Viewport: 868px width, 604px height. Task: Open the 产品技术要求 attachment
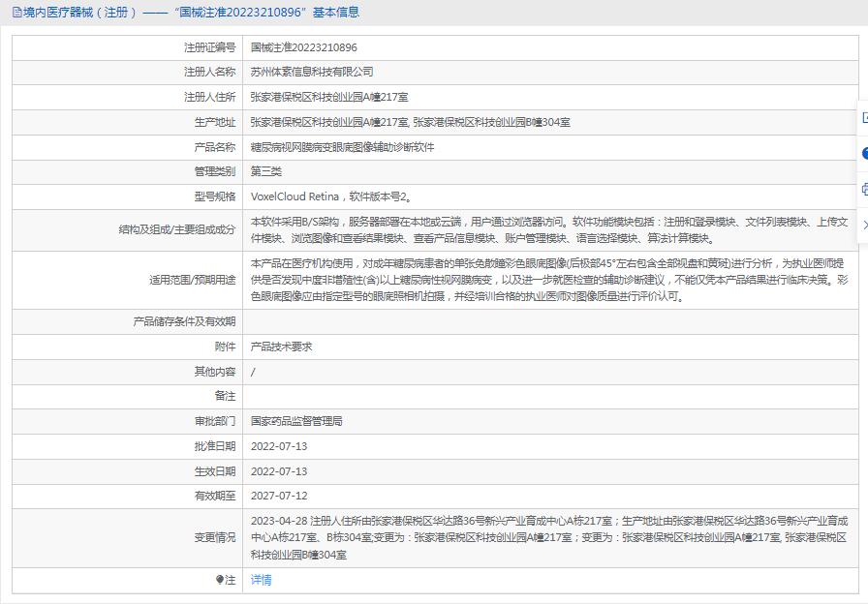[281, 347]
